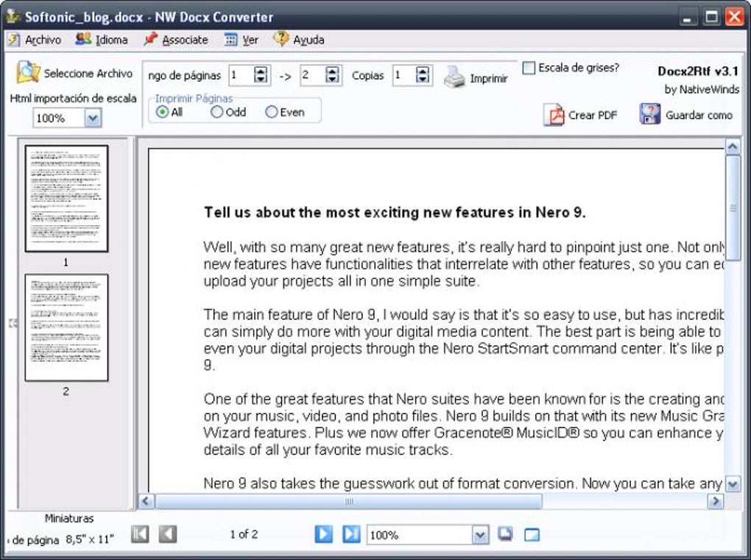The image size is (751, 560).
Task: Click the application icon in title bar
Action: click(x=13, y=17)
